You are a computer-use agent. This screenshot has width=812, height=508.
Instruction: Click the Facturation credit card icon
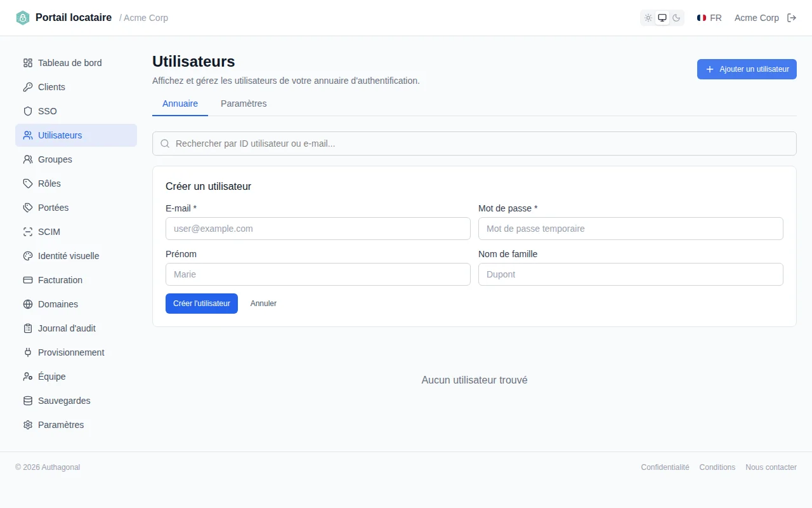[28, 280]
